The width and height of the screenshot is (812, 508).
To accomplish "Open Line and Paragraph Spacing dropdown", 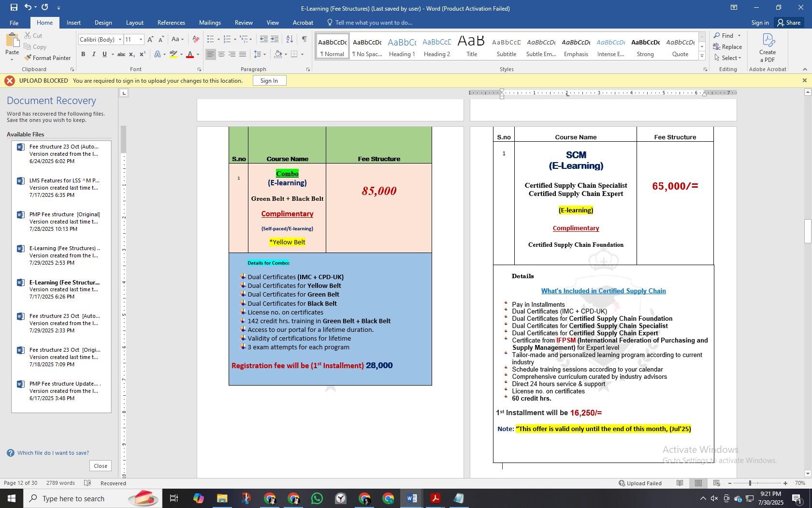I will (x=260, y=54).
